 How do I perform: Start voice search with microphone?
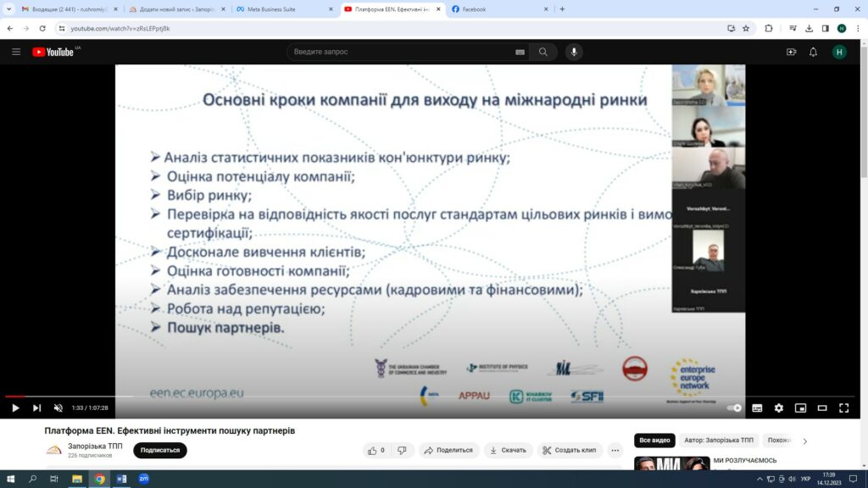point(574,52)
